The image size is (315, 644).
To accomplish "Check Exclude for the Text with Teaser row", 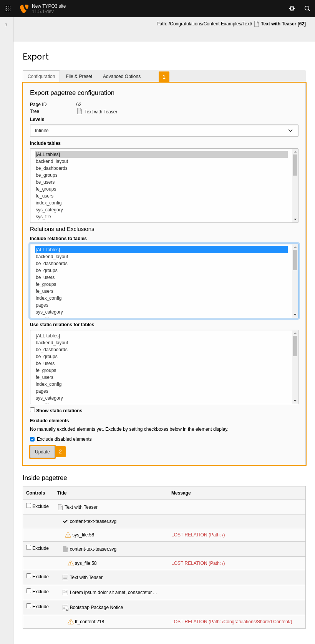I will 28,505.
